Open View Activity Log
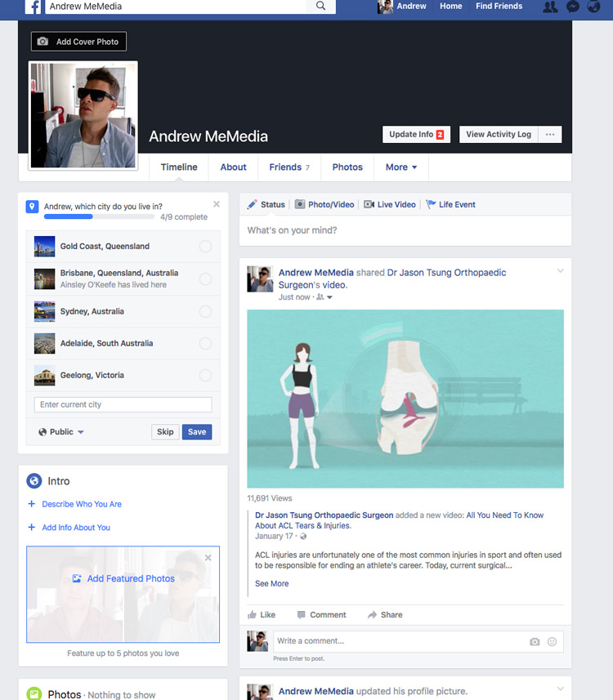 (x=499, y=135)
